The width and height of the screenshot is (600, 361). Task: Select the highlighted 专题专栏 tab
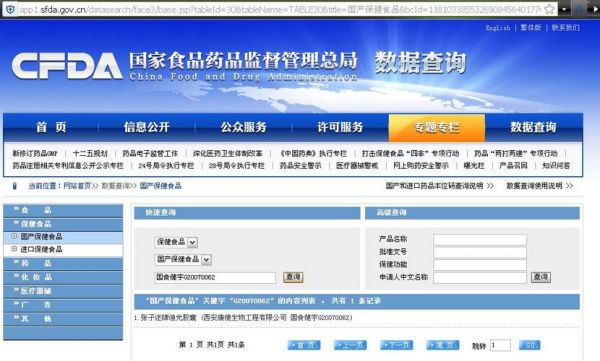coord(437,127)
